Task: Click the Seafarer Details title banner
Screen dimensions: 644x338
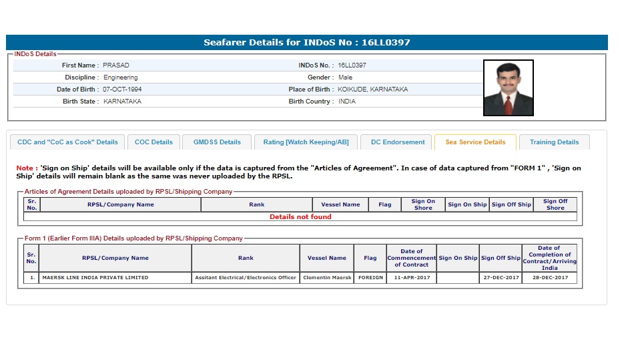Action: coord(307,43)
